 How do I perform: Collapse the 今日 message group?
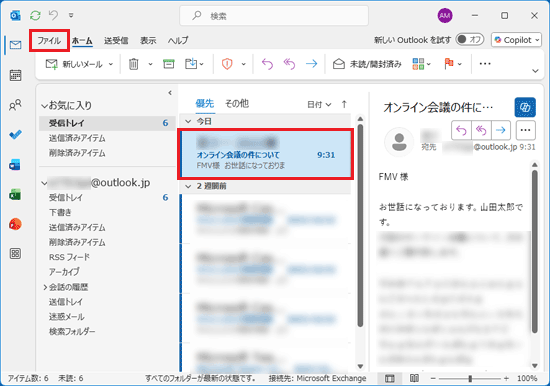tap(188, 121)
